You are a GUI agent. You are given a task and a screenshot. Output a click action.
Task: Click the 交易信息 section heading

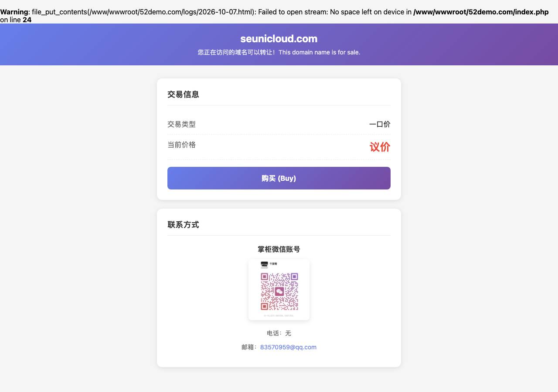pos(183,94)
